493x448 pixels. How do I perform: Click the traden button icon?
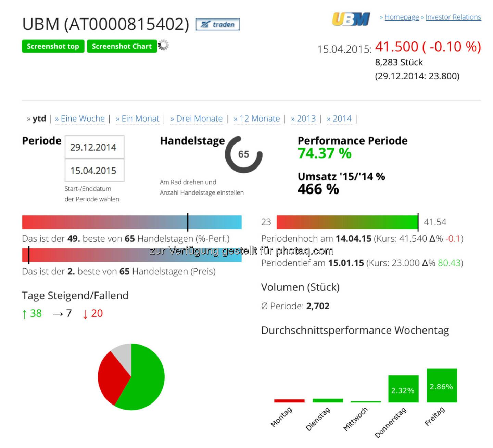[x=218, y=24]
